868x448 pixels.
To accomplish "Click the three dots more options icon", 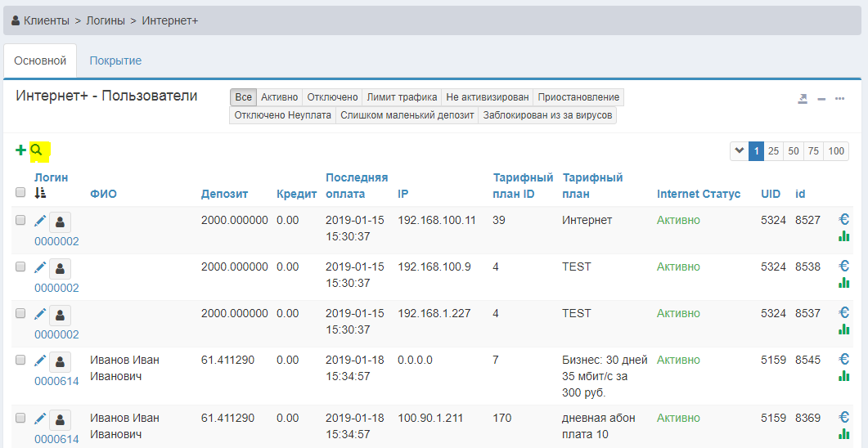I will 839,99.
